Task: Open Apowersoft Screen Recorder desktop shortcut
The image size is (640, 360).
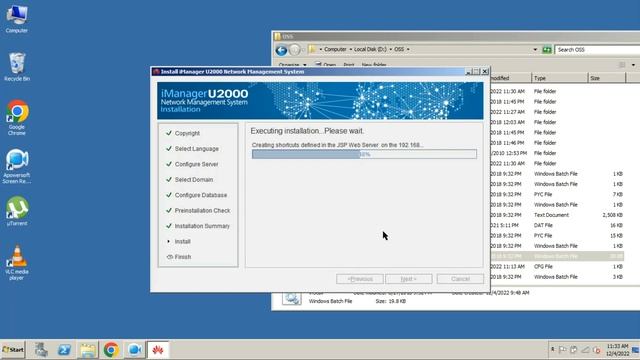Action: tap(17, 166)
